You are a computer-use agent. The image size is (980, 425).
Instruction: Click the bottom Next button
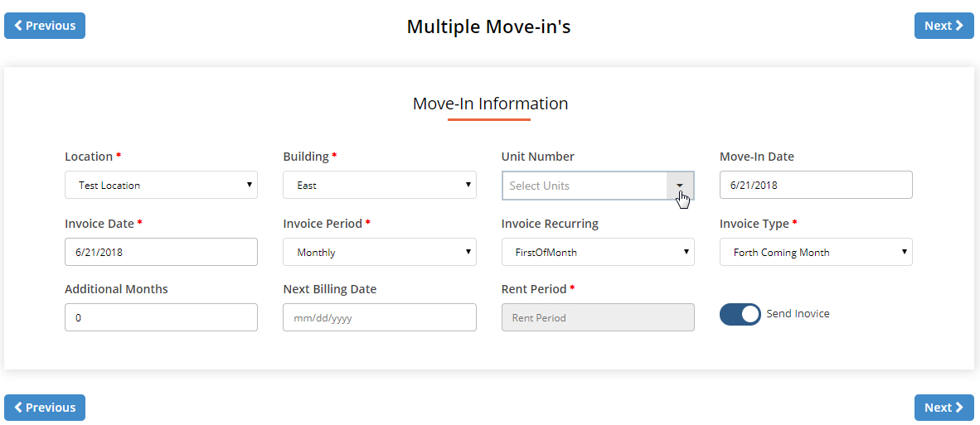(944, 408)
